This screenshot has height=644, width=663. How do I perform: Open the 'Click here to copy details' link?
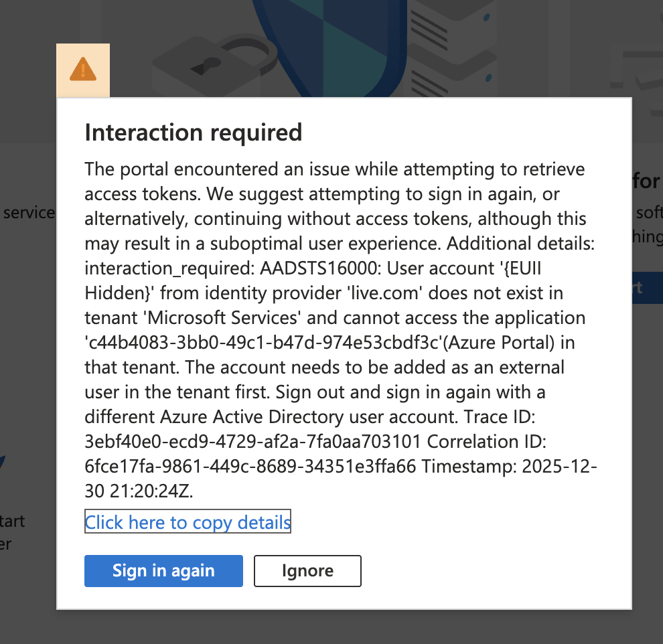coord(188,522)
